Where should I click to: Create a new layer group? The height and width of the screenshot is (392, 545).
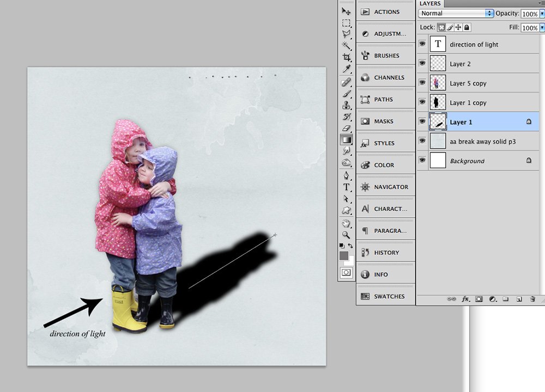pos(506,299)
